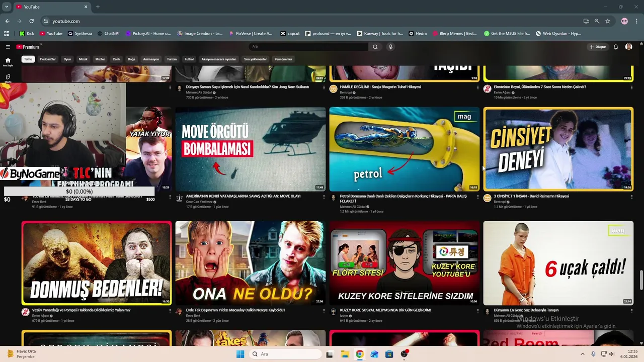Select the Animasyon filter chip

click(151, 59)
